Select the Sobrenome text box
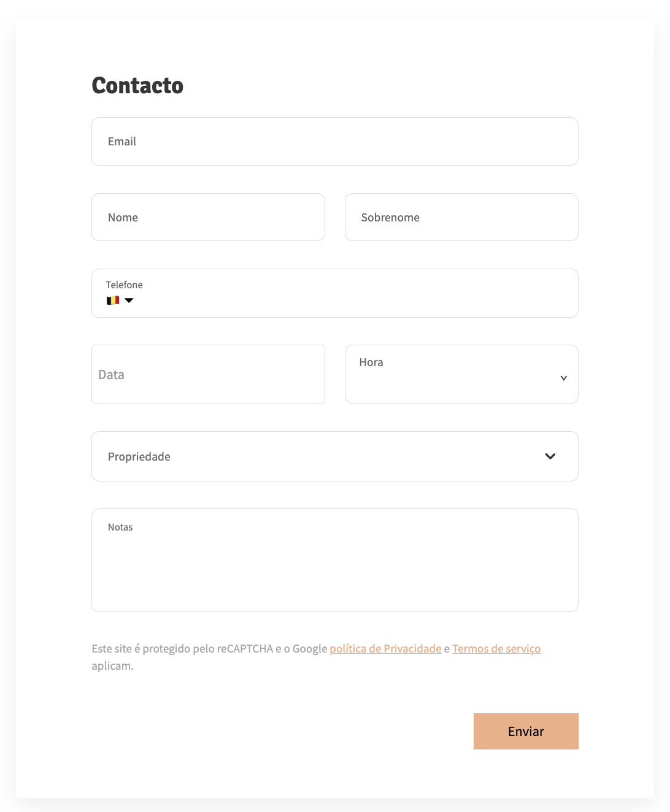This screenshot has height=812, width=670. pos(461,217)
